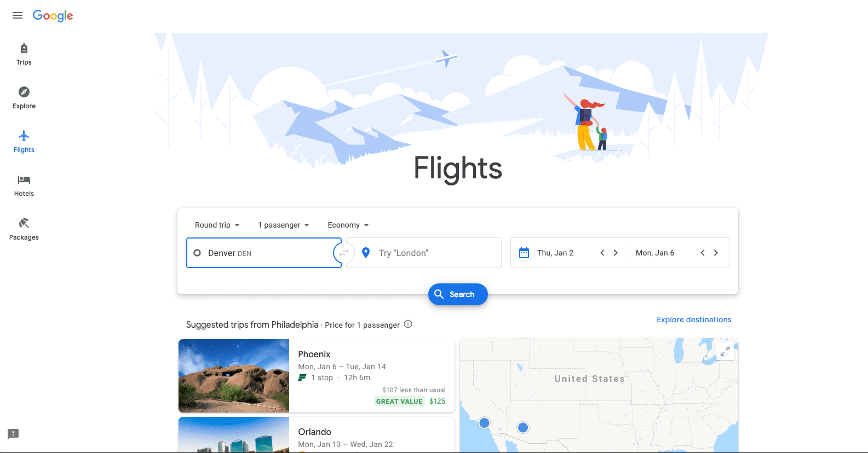The width and height of the screenshot is (868, 453).
Task: Go to the Explore compass icon
Action: click(24, 92)
